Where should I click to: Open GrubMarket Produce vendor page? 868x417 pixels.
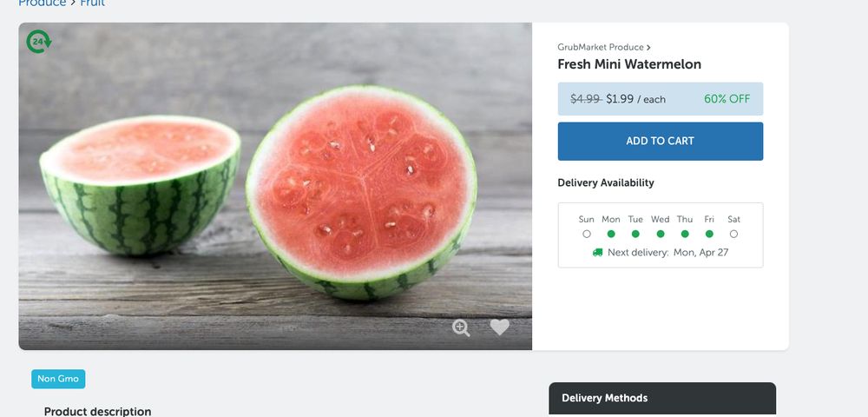(601, 47)
